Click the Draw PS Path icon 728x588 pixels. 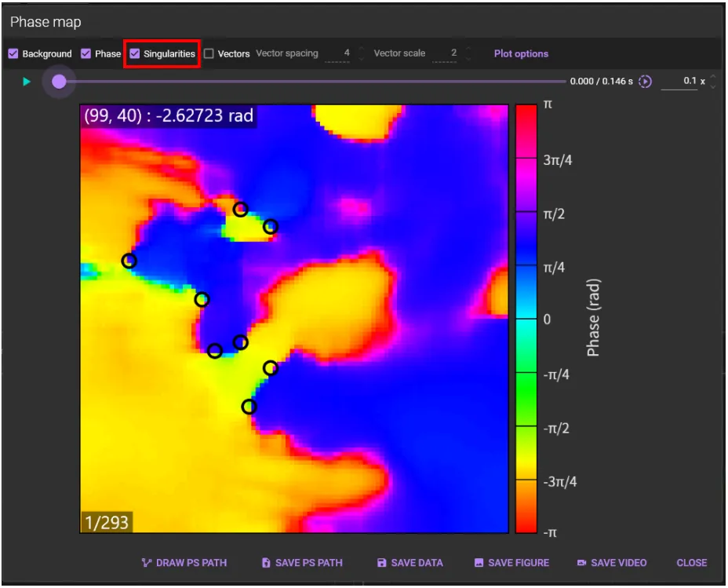tap(146, 563)
